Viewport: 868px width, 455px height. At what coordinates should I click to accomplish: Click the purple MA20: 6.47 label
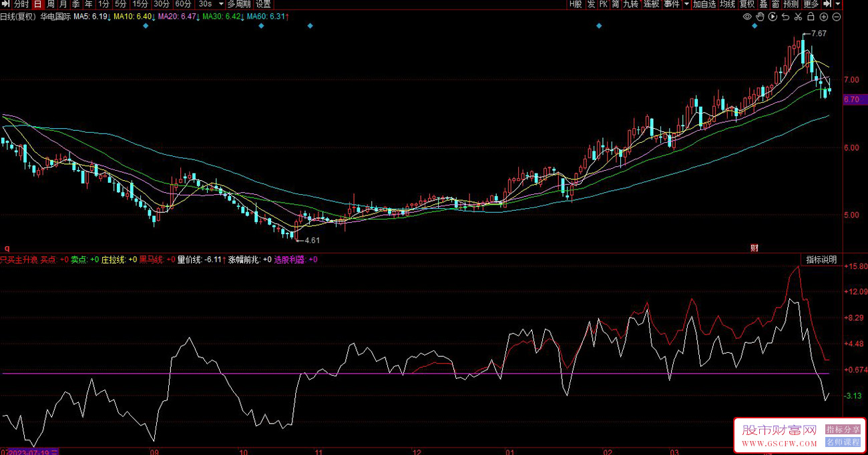pyautogui.click(x=177, y=16)
